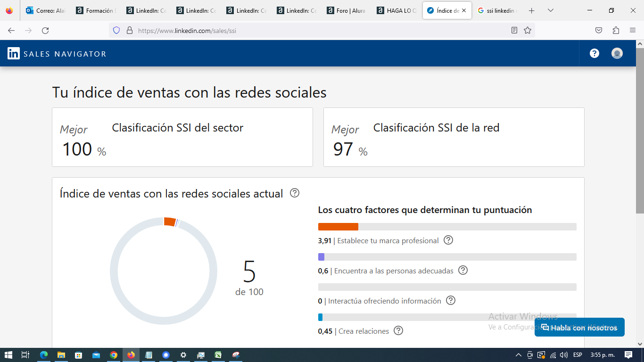Click the tracking protection shield icon
644x362 pixels.
pyautogui.click(x=116, y=30)
